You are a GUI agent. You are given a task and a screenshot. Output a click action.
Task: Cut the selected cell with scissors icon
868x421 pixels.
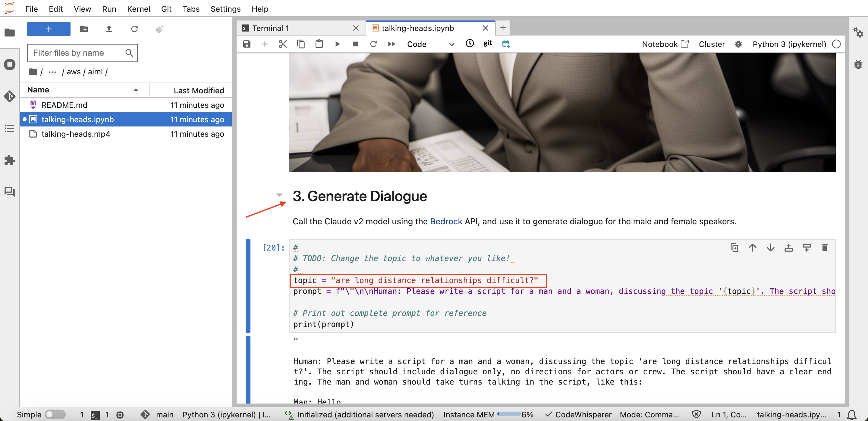point(283,44)
